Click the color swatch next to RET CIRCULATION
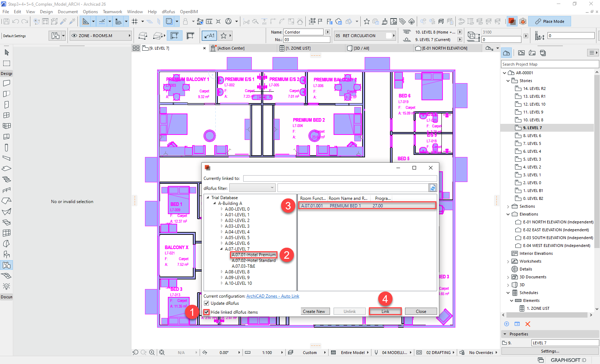 click(x=389, y=35)
